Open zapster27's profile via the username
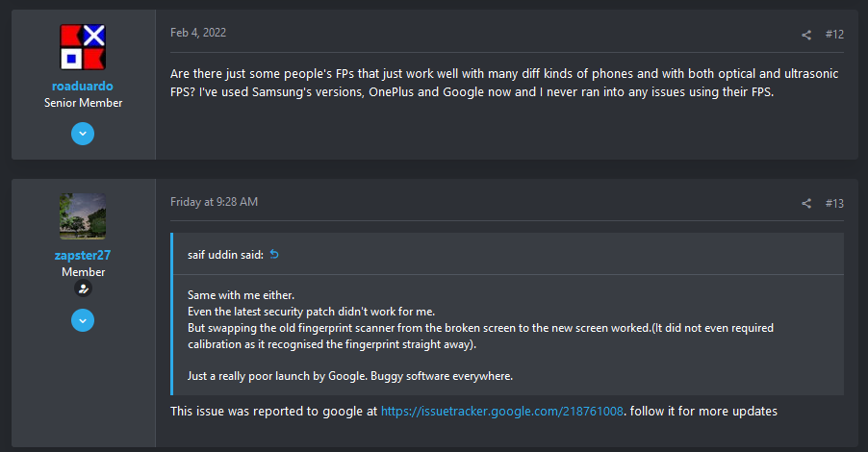This screenshot has width=868, height=452. [83, 255]
